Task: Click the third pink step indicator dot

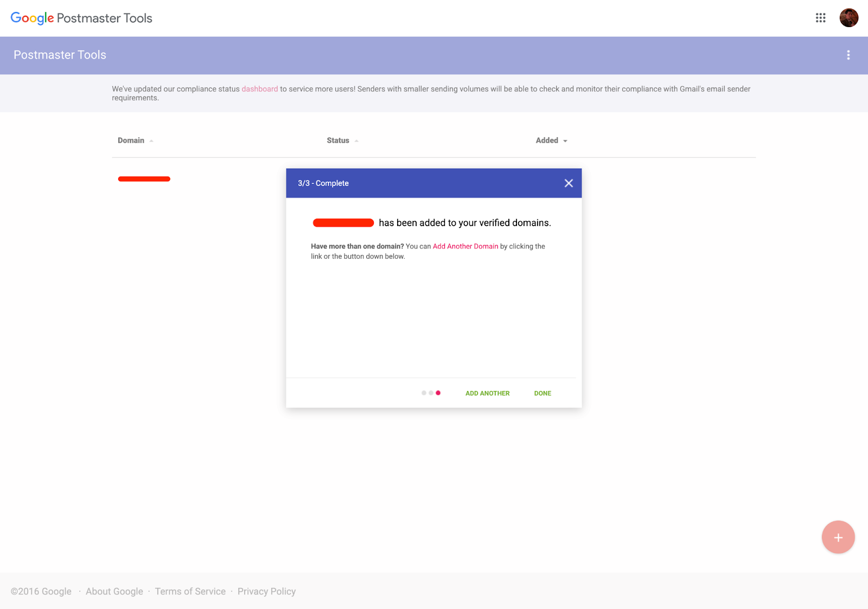Action: pos(438,393)
